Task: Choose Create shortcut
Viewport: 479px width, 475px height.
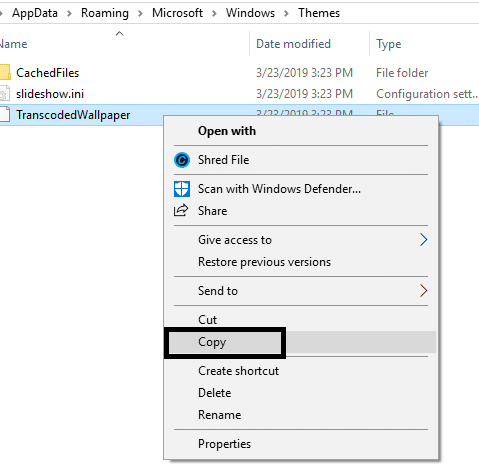Action: [301, 371]
